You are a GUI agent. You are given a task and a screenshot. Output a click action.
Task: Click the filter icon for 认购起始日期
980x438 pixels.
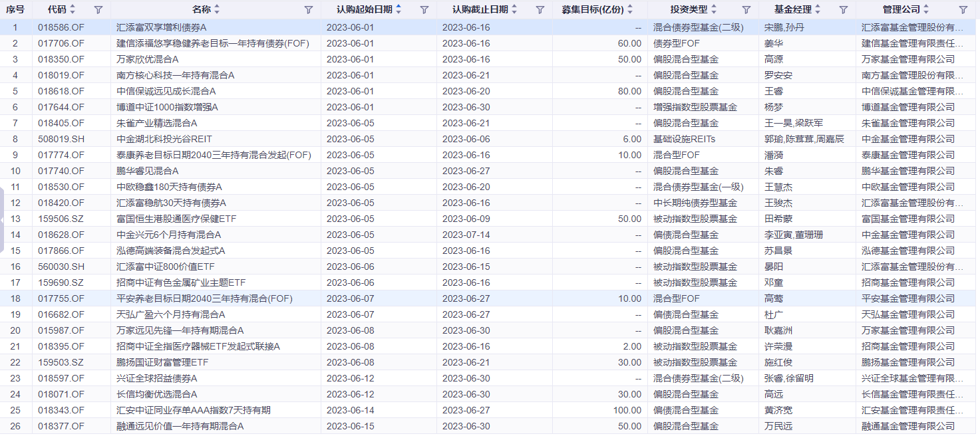424,10
